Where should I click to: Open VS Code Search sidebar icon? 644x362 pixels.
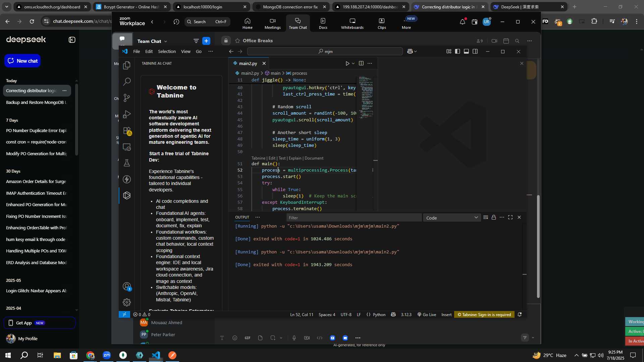[127, 81]
